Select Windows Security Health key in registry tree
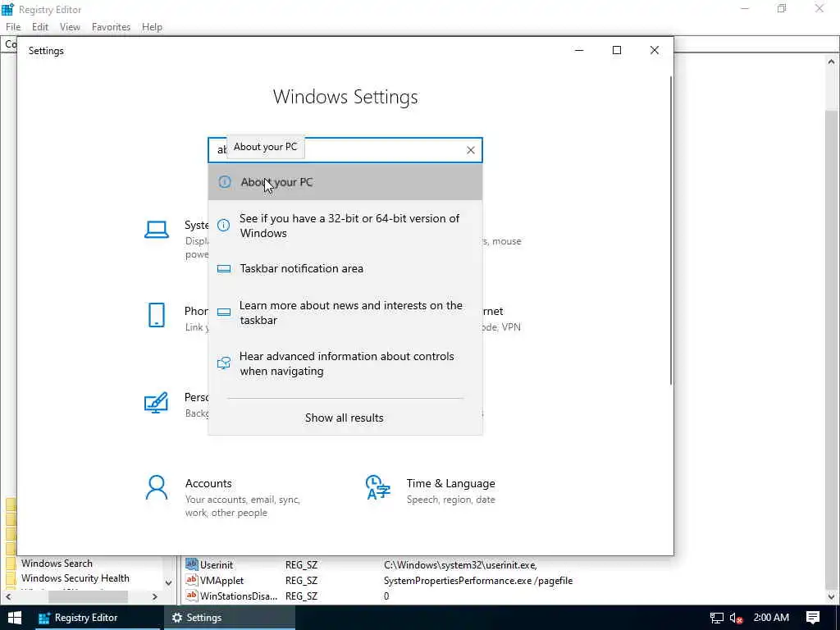The height and width of the screenshot is (630, 840). pyautogui.click(x=75, y=578)
